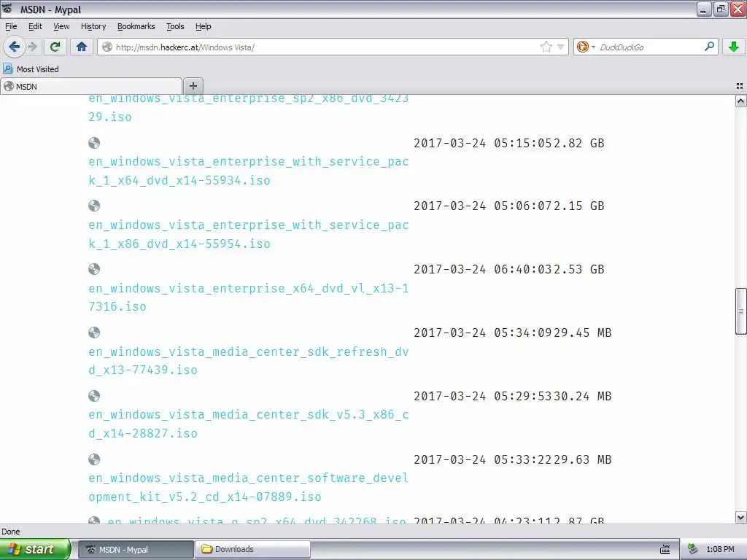Open the File menu
The image size is (747, 560).
11,26
